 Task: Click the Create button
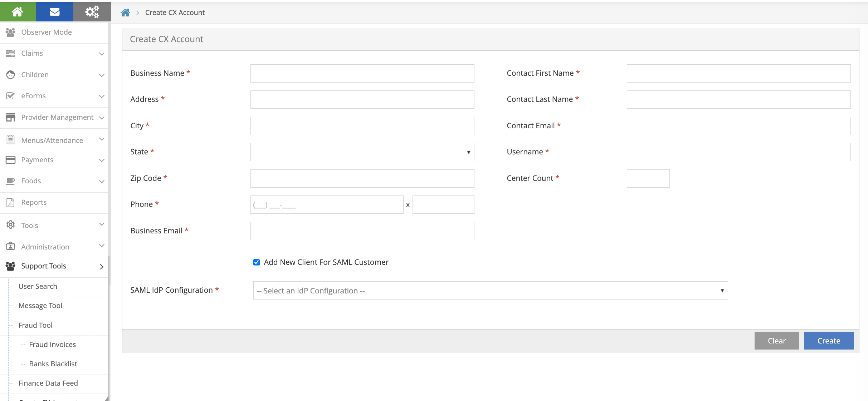[829, 341]
